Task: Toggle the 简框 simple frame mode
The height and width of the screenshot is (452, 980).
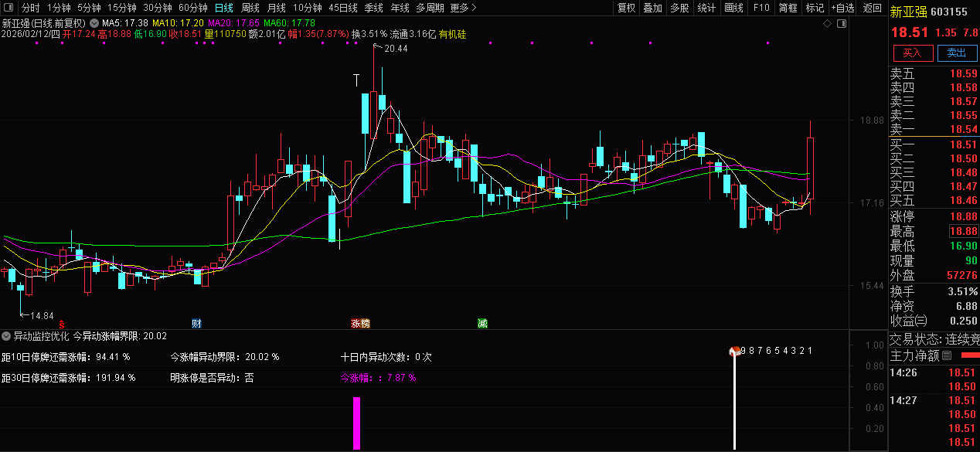Action: click(788, 8)
